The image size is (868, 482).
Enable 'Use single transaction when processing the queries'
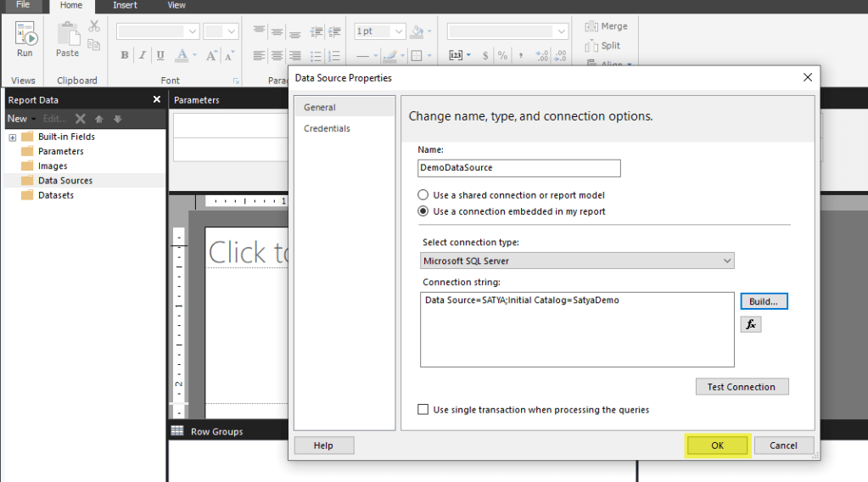pyautogui.click(x=423, y=410)
